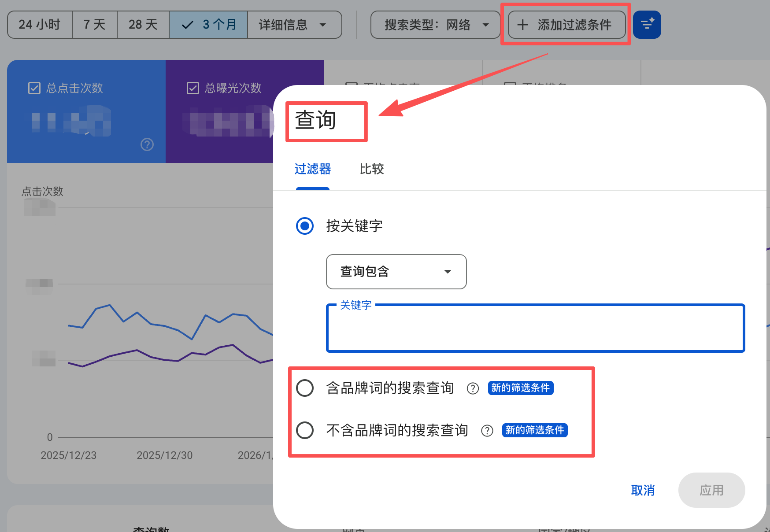Expand the 详细信息 date range dropdown
The height and width of the screenshot is (532, 770).
click(x=294, y=25)
